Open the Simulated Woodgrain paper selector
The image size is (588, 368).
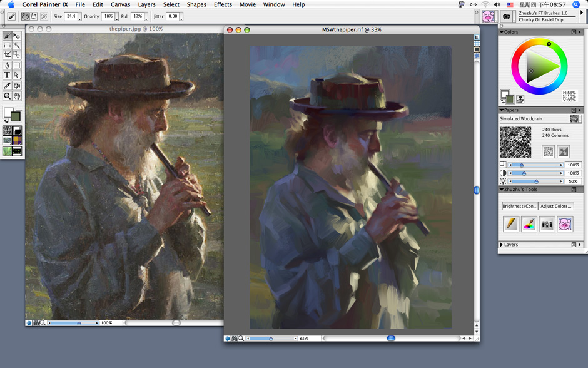tap(575, 118)
